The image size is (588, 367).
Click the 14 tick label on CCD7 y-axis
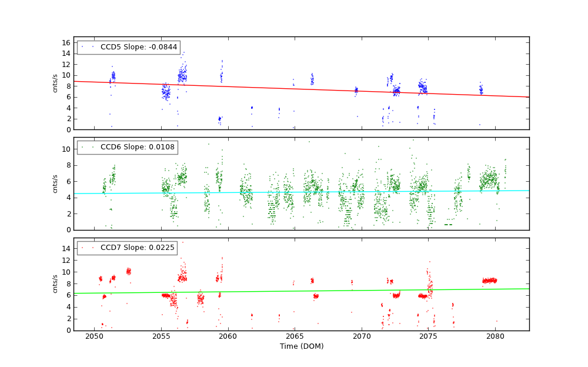[68, 249]
